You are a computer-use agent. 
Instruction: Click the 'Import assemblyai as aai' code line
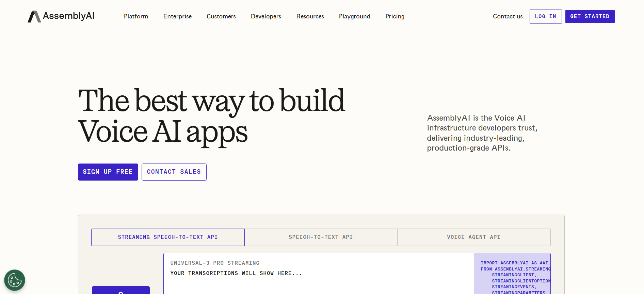(x=514, y=263)
